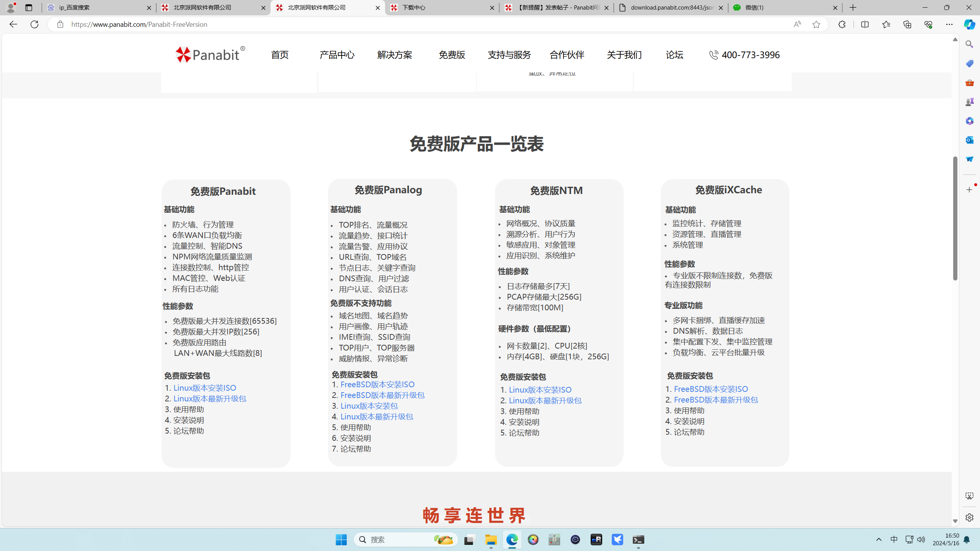Switch to download.panabit.com tab
Viewport: 980px width, 551px height.
671,8
